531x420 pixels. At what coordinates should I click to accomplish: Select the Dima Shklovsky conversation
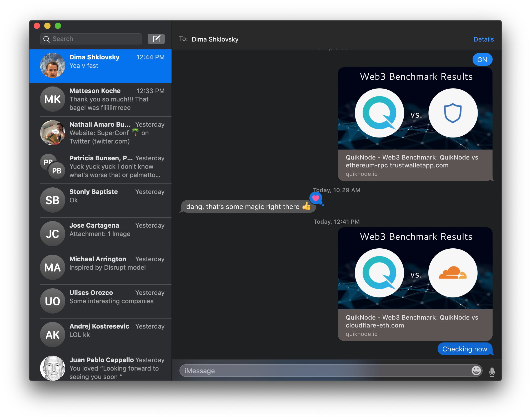[x=101, y=66]
